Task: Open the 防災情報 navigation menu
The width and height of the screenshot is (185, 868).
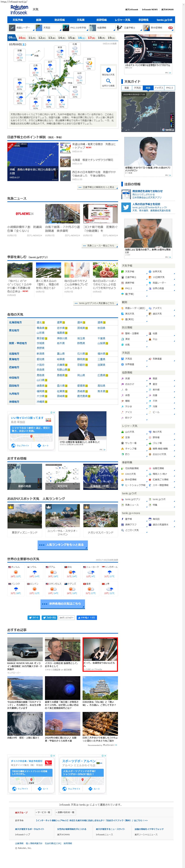Action: pyautogui.click(x=60, y=20)
